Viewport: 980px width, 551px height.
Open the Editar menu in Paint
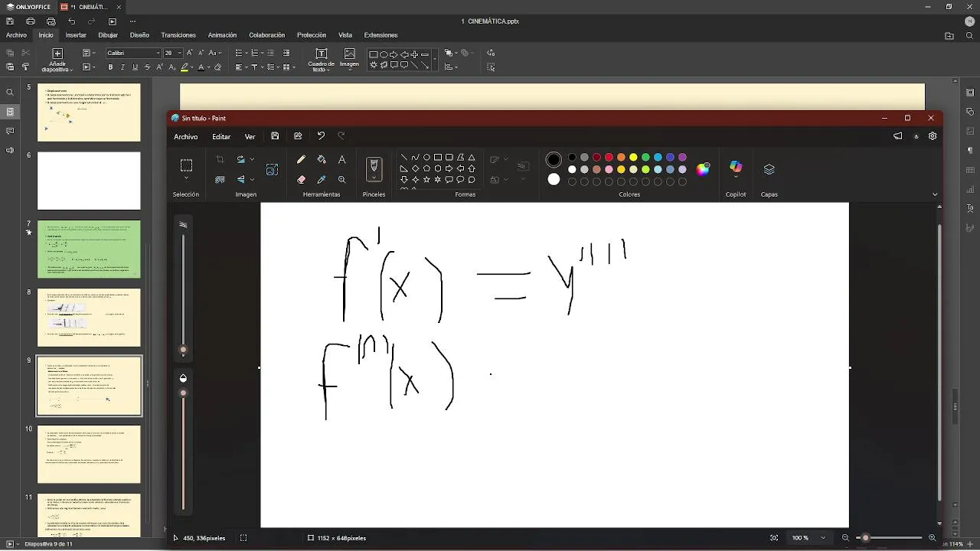tap(221, 136)
